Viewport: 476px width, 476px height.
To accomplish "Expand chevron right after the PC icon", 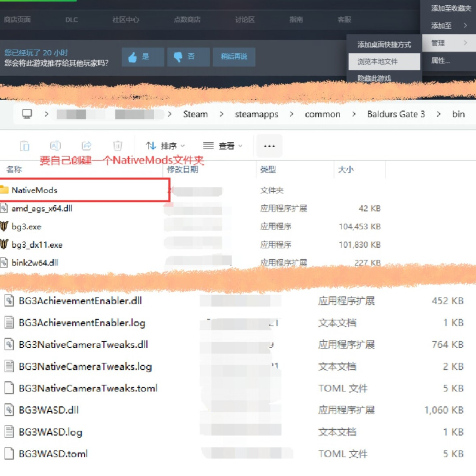I will click(46, 114).
